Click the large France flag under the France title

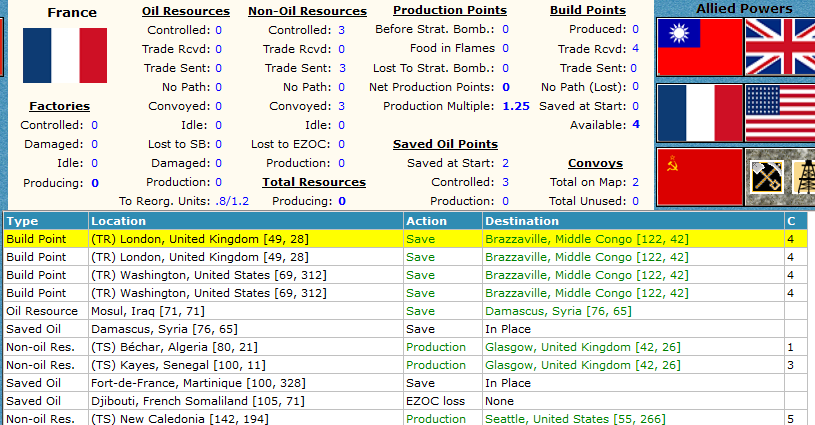coord(65,56)
